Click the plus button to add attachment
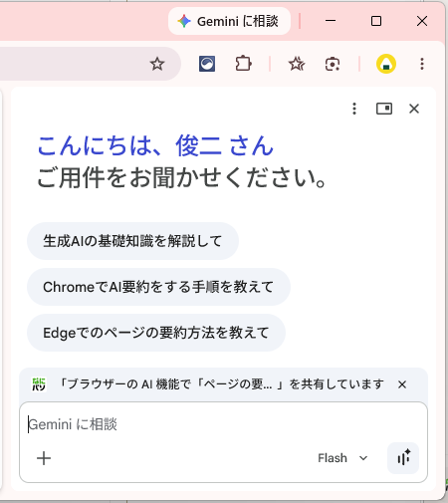448x503 pixels. click(x=44, y=458)
